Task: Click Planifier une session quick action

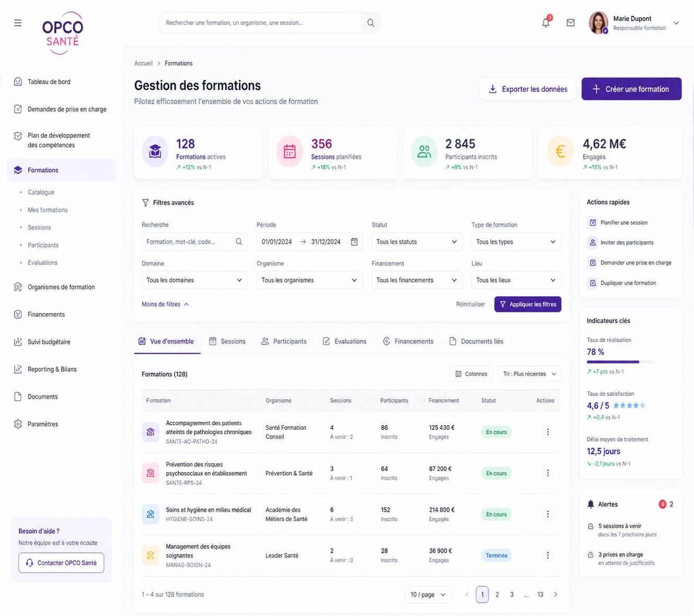Action: click(x=618, y=223)
